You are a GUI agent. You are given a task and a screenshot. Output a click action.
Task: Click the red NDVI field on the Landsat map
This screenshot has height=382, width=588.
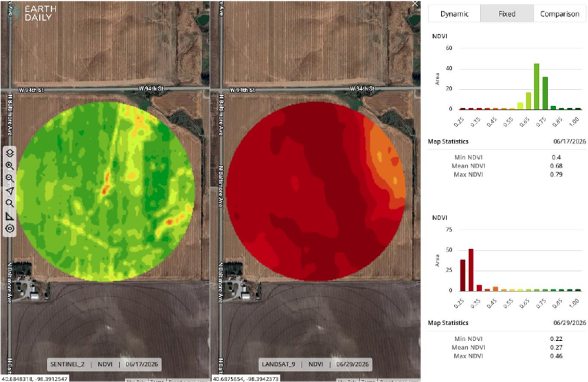tap(316, 191)
